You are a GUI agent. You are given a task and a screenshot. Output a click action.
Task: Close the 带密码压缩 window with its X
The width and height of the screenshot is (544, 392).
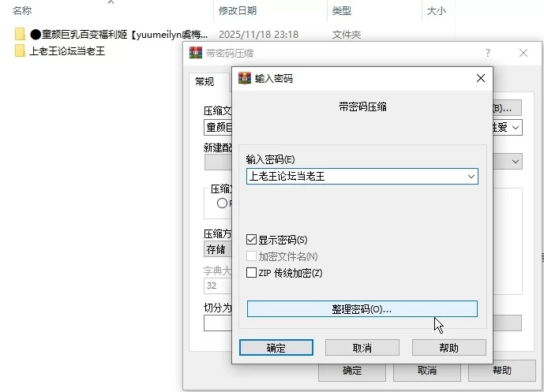pyautogui.click(x=523, y=53)
